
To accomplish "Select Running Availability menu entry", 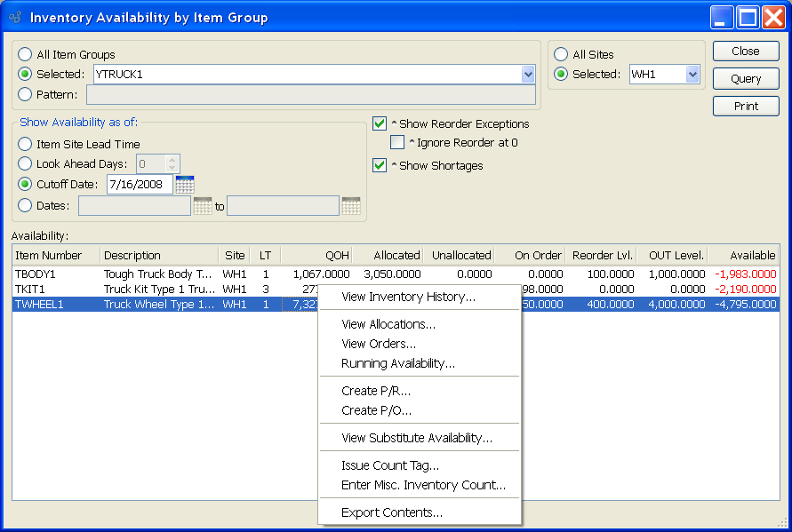I will pos(398,363).
